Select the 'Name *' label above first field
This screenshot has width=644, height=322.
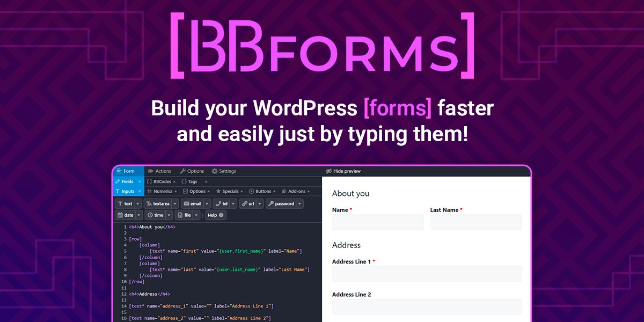coord(342,210)
